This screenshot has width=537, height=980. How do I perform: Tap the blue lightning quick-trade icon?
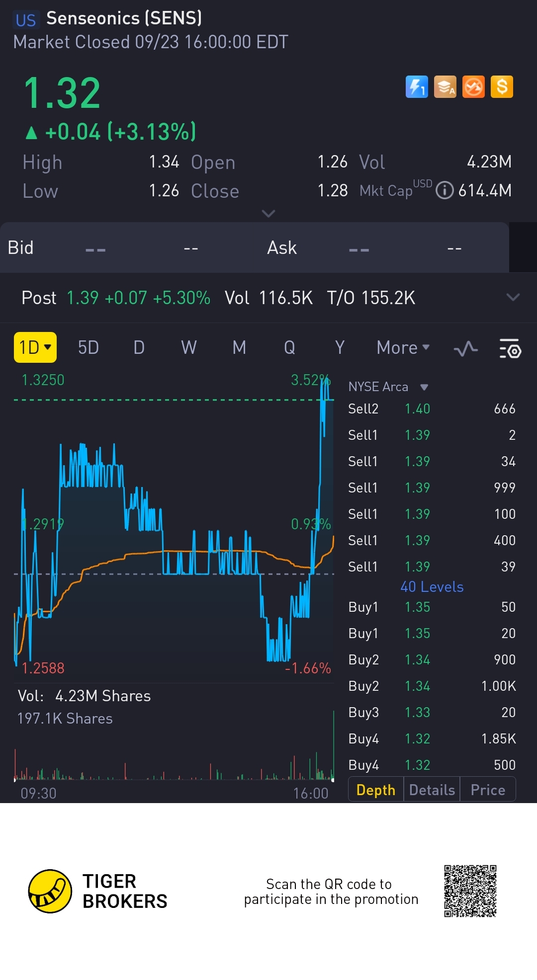tap(417, 87)
